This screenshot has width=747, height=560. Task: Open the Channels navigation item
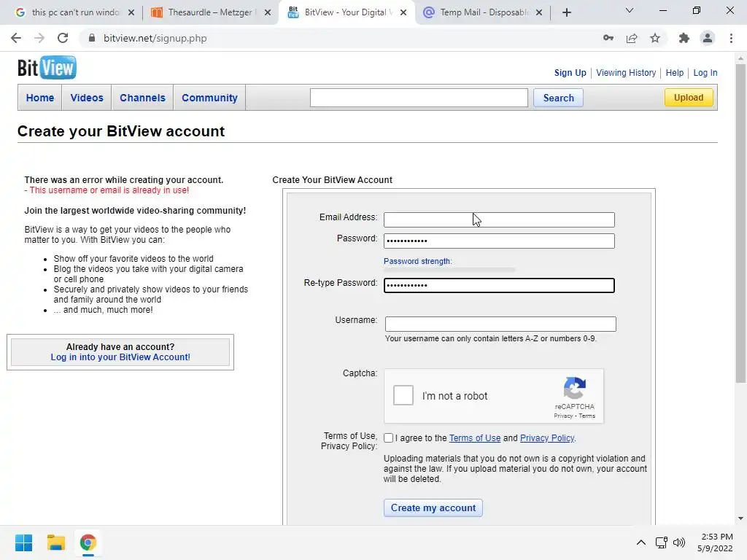[x=142, y=98]
